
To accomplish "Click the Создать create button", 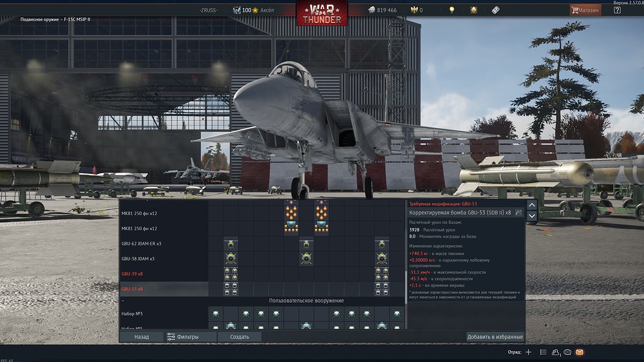I will [240, 336].
